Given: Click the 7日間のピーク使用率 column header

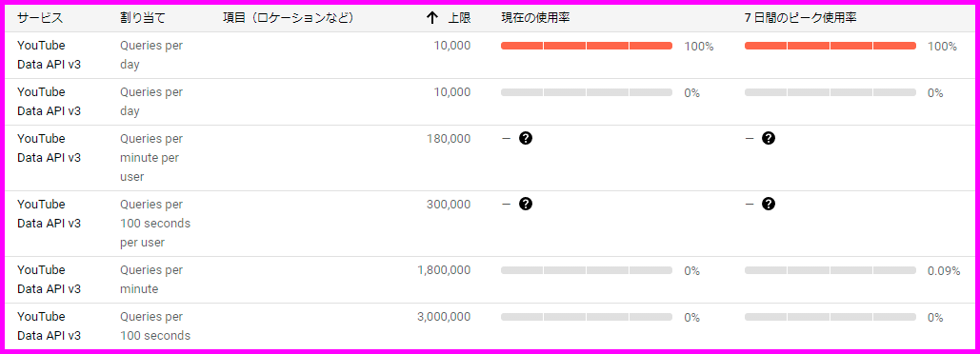Looking at the screenshot, I should 800,18.
